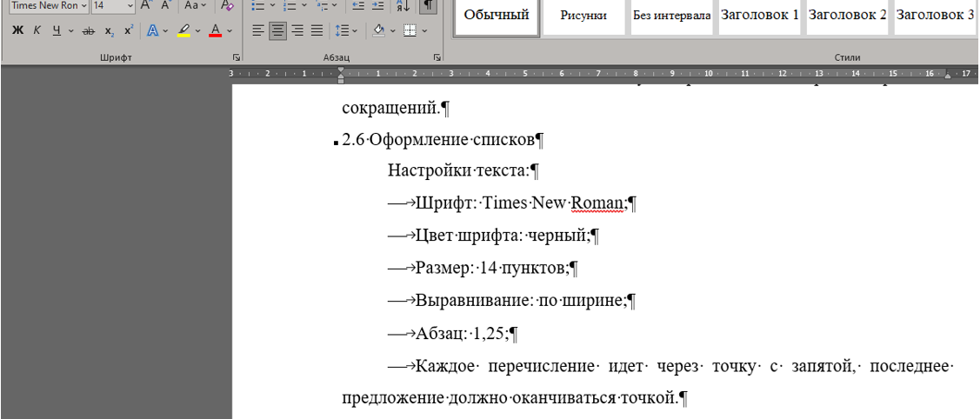980x419 pixels.
Task: Increase paragraph indent
Action: point(377,6)
